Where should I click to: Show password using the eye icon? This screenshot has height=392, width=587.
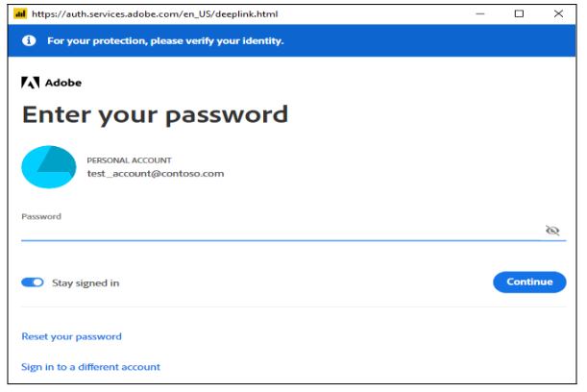coord(551,231)
